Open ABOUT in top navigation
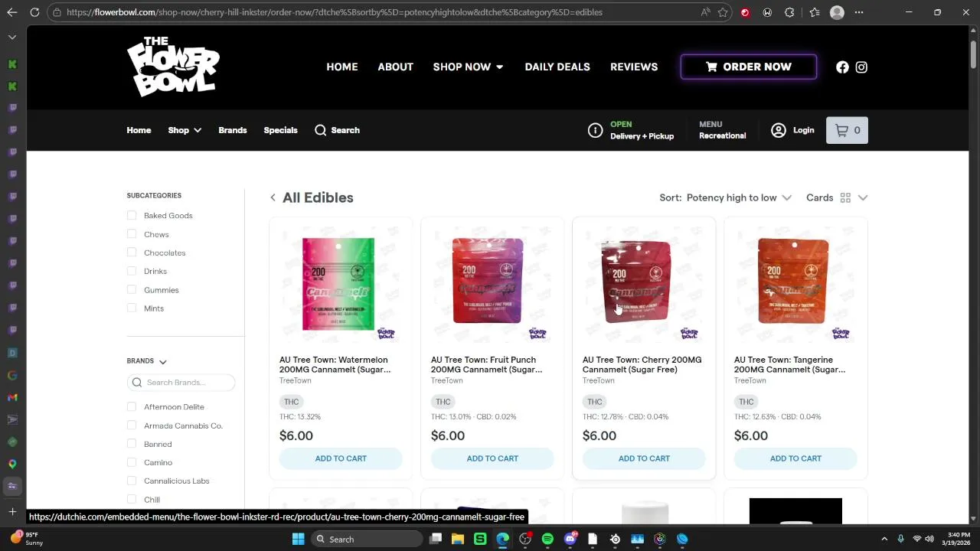Image resolution: width=980 pixels, height=551 pixels. point(395,67)
